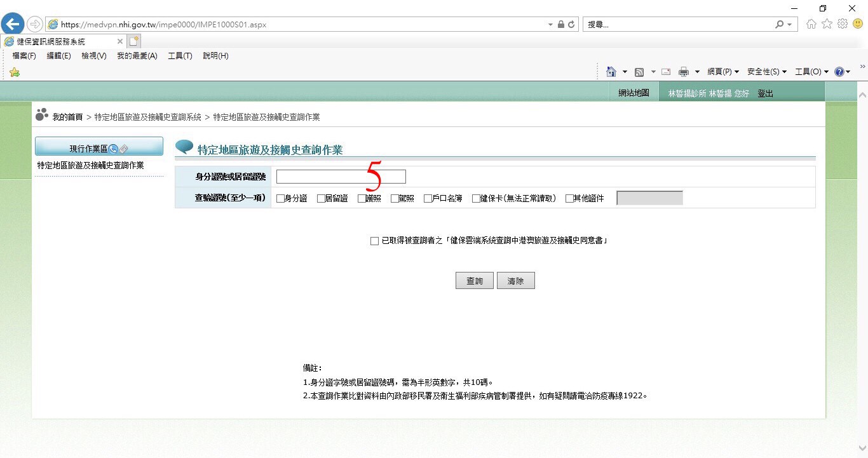
Task: Click the 登出 logout link
Action: click(x=765, y=93)
